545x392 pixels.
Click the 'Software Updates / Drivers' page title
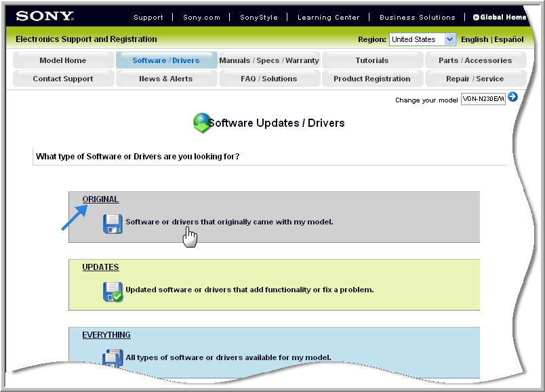[x=276, y=123]
